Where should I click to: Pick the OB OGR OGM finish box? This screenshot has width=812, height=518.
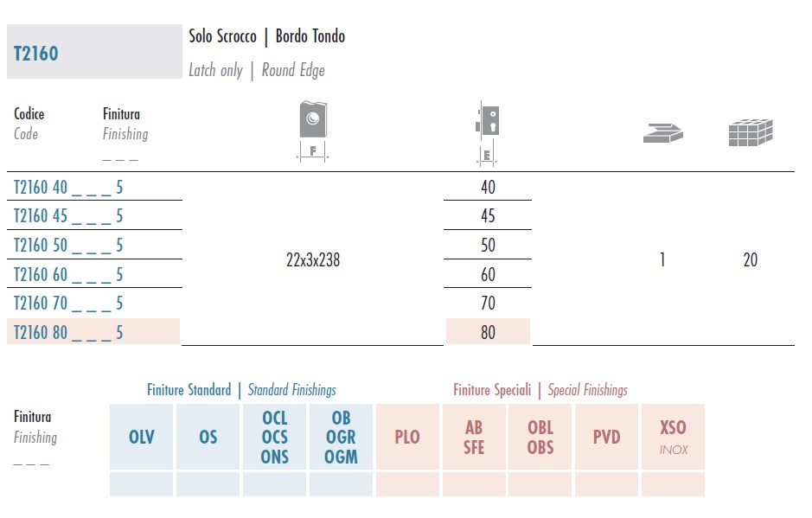[341, 437]
